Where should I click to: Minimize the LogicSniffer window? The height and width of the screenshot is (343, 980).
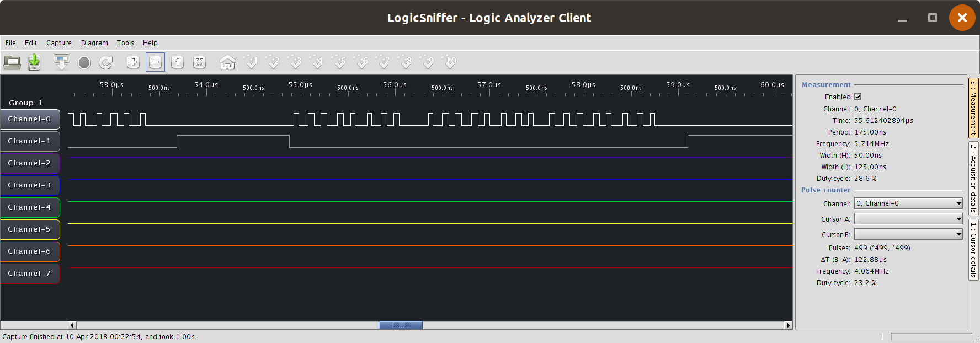(903, 20)
